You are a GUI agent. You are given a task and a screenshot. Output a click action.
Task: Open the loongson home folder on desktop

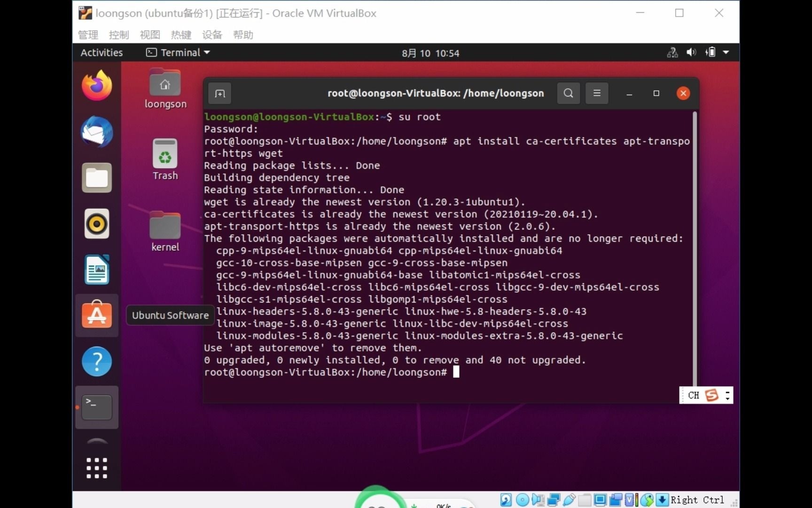tap(165, 89)
